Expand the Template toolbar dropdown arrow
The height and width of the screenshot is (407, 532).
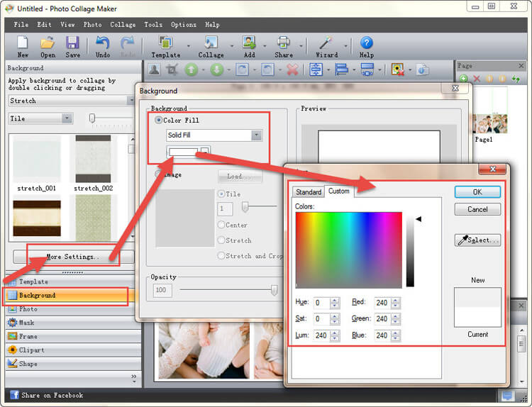click(x=188, y=46)
